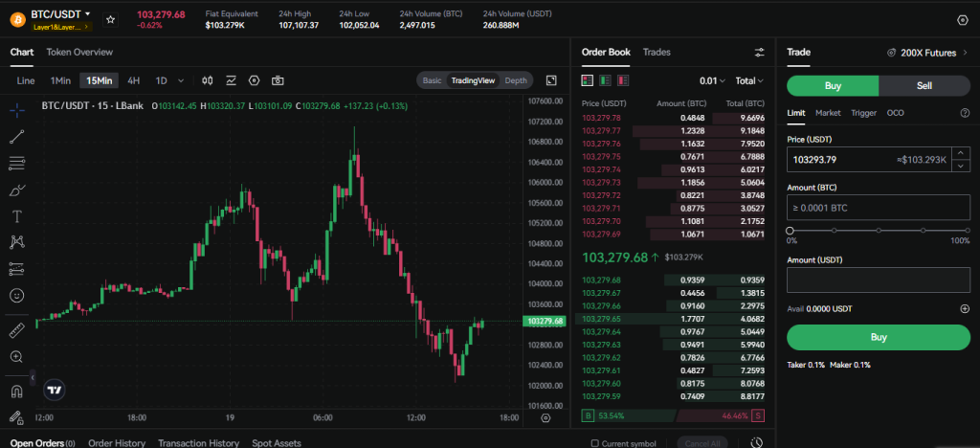Open the Order History tab
This screenshot has height=448, width=980.
click(117, 443)
